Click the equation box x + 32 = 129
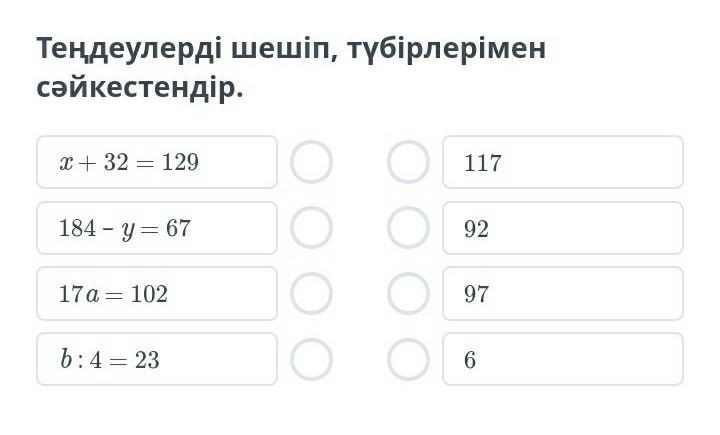Image resolution: width=720 pixels, height=435 pixels. pyautogui.click(x=157, y=162)
